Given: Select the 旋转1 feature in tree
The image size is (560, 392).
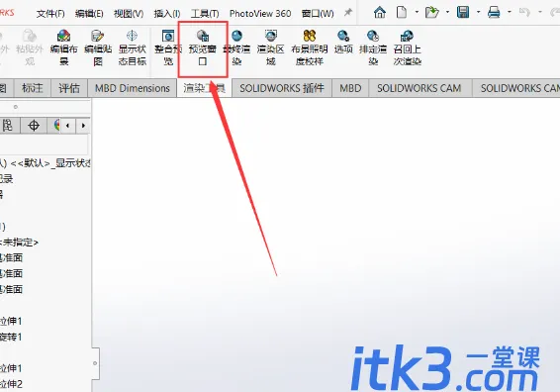Looking at the screenshot, I should pos(11,337).
